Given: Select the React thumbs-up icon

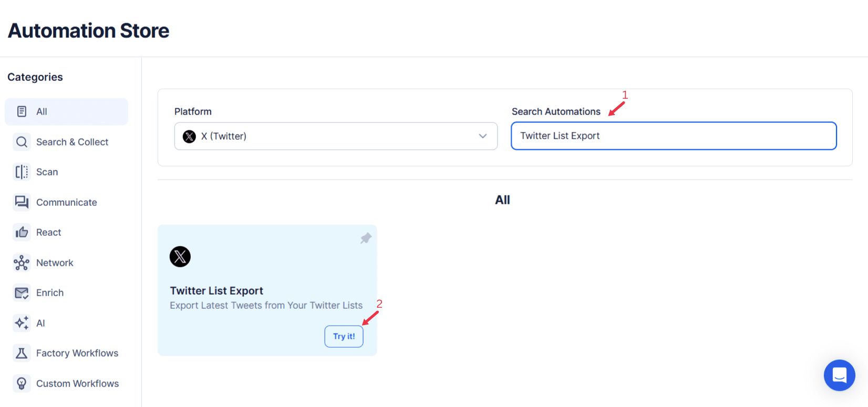Looking at the screenshot, I should (x=21, y=232).
